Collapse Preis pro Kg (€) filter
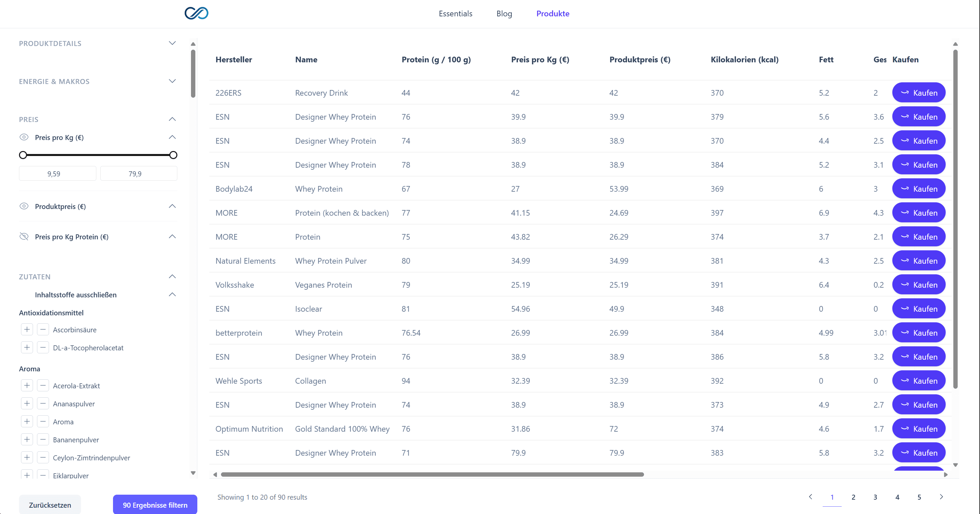The image size is (980, 514). point(172,137)
